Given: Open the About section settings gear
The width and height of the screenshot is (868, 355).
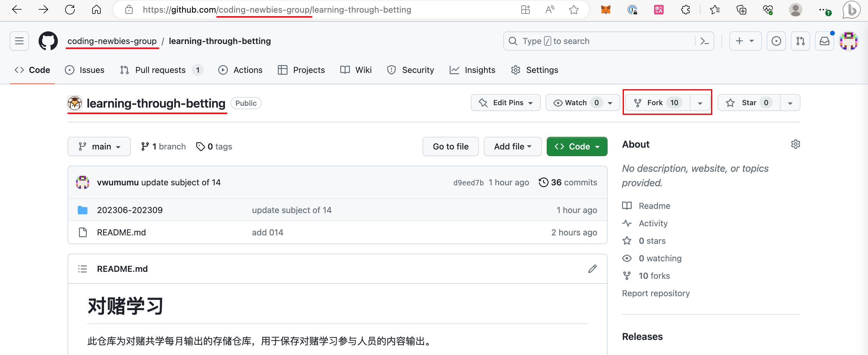Looking at the screenshot, I should coord(795,144).
